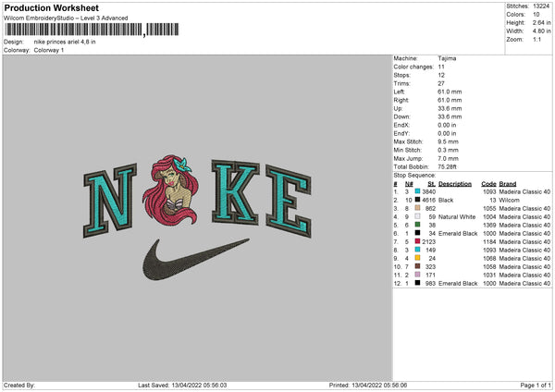Click the embroidered letter E

coord(289,202)
